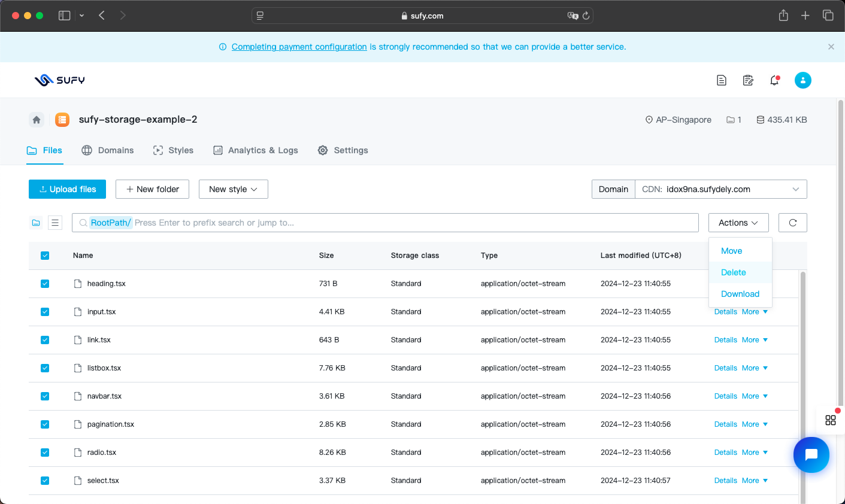
Task: Click file icon beside heading.tsx
Action: point(78,284)
